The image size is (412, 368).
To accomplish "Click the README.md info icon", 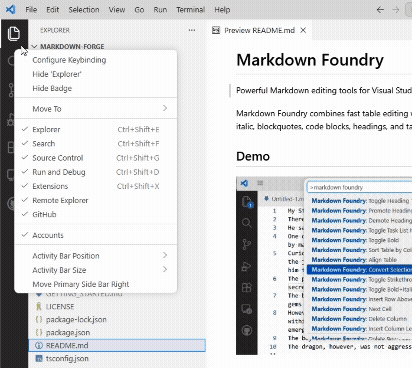I will [39, 345].
